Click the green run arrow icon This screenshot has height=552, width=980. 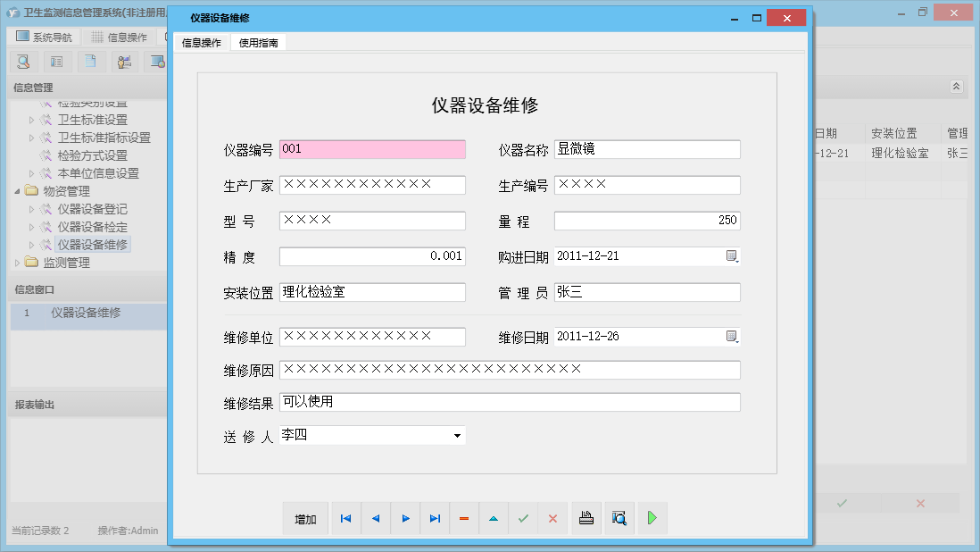652,518
